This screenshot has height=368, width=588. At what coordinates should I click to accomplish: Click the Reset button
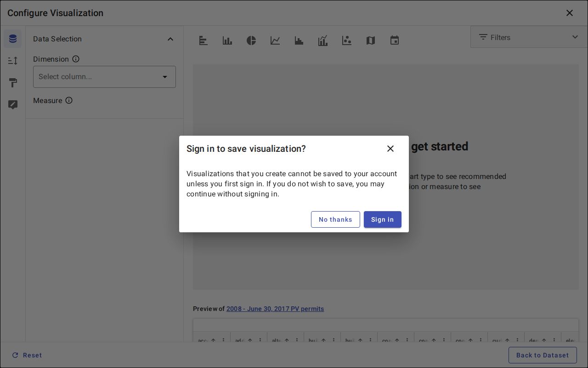pyautogui.click(x=27, y=355)
